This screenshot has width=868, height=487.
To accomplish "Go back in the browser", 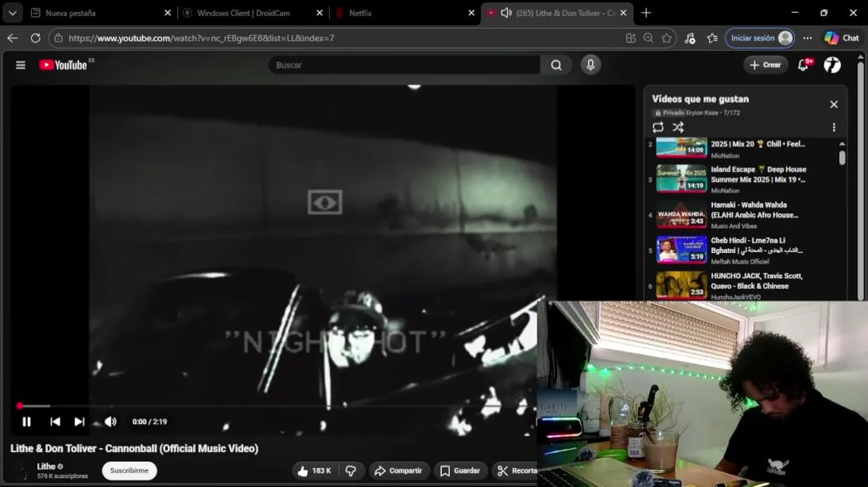I will 12,38.
